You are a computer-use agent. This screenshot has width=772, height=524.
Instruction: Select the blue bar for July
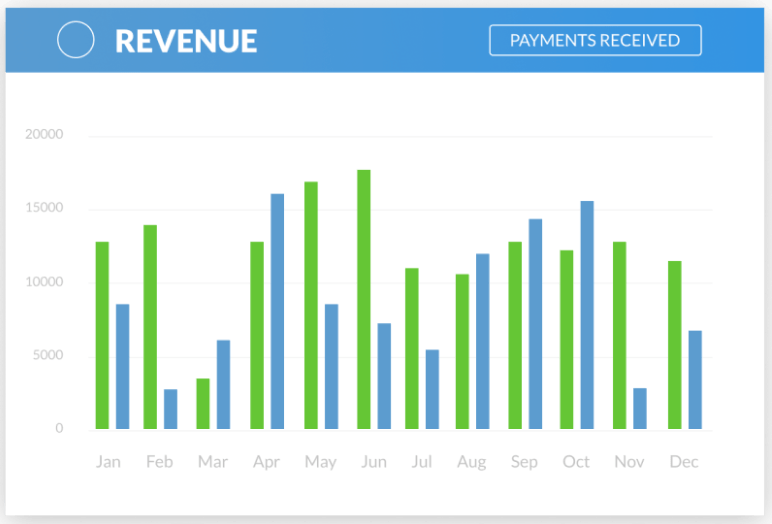[432, 389]
